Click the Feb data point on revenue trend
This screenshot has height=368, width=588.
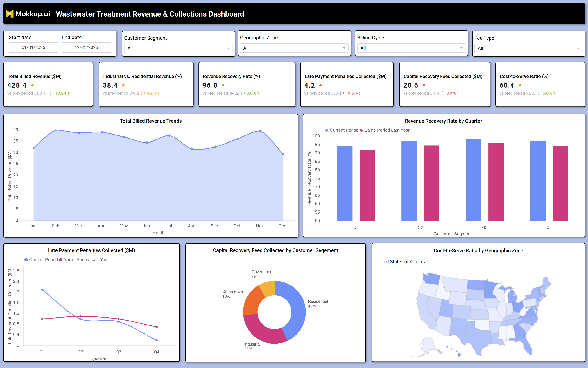tap(56, 130)
